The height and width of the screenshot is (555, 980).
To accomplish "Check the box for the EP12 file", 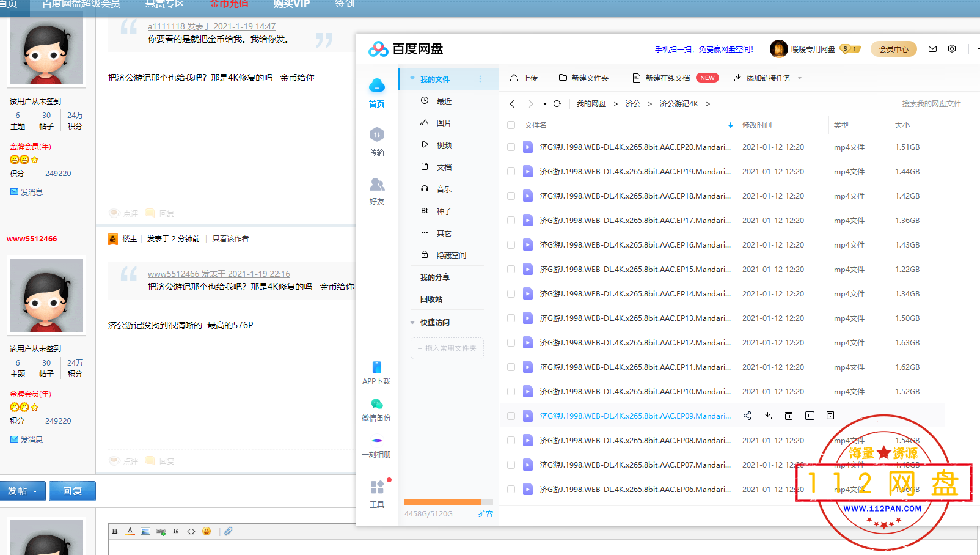I will coord(511,342).
